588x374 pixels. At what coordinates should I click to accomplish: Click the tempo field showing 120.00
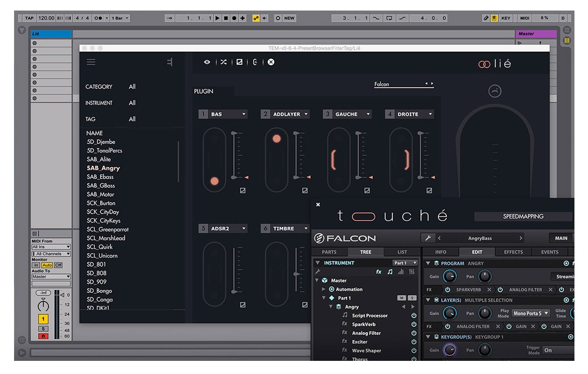click(x=46, y=18)
